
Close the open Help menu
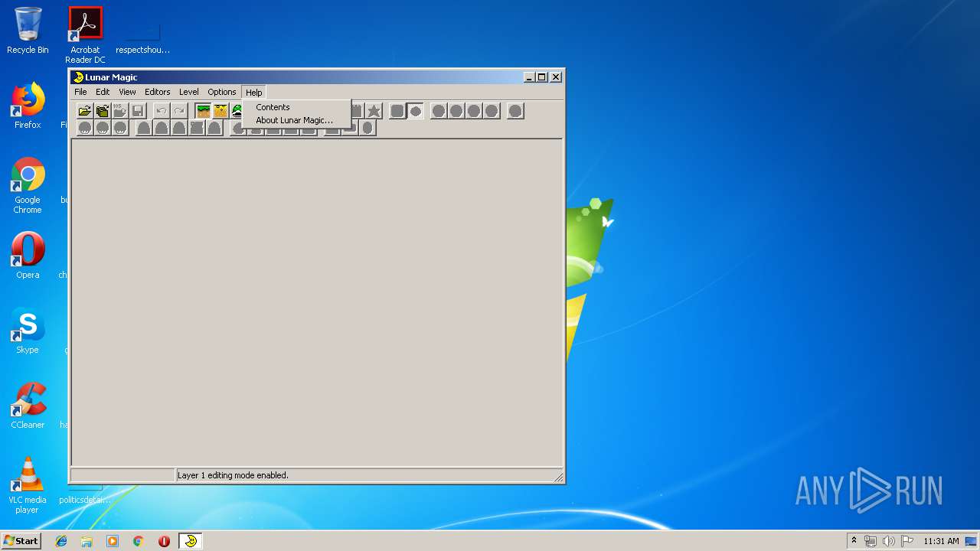253,92
